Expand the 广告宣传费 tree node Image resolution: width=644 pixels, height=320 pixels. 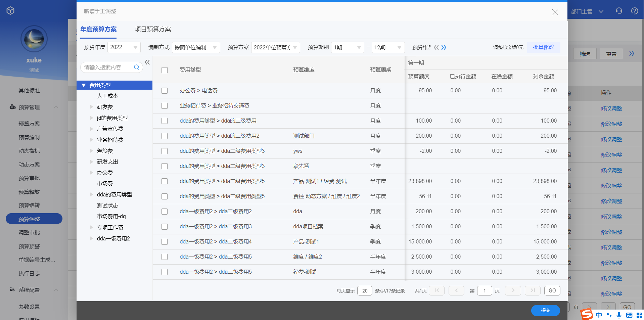coord(91,129)
